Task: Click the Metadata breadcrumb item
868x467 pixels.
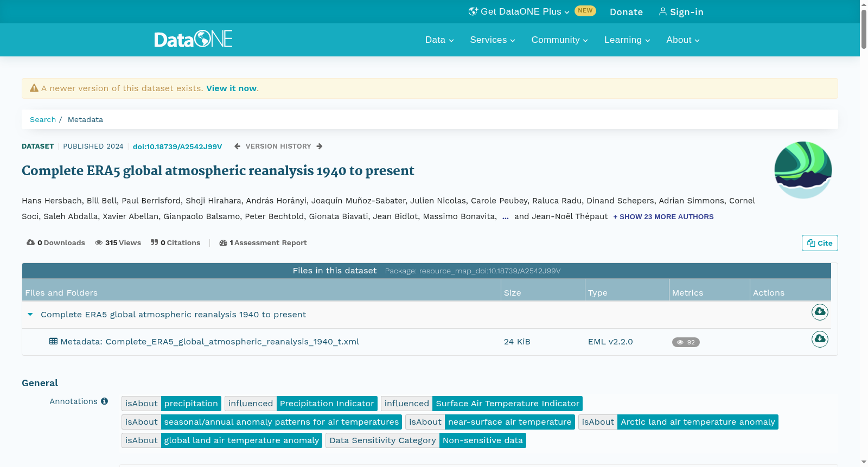Action: click(85, 120)
